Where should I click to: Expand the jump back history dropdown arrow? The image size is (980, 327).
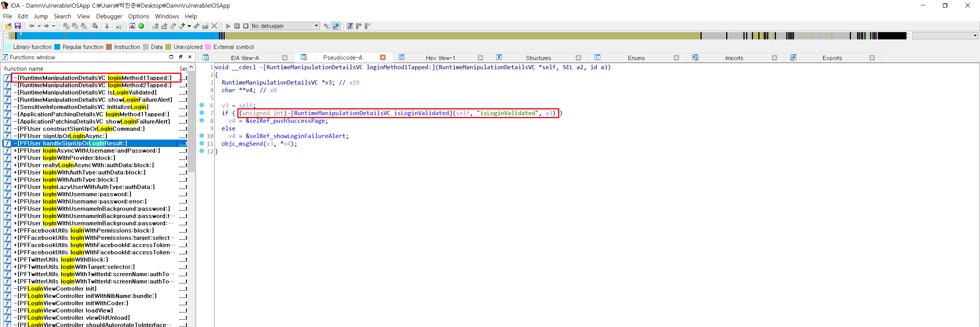[39, 26]
